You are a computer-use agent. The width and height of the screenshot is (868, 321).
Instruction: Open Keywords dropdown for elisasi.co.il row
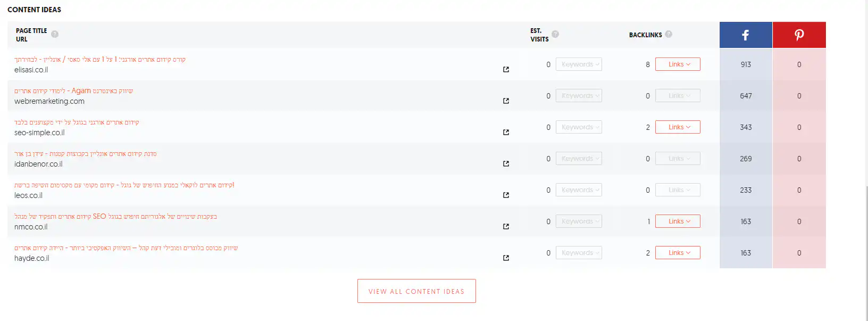pos(579,64)
